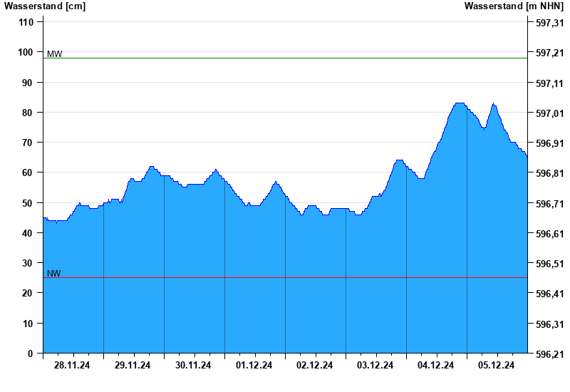Click the 80 value on left axis

(28, 113)
